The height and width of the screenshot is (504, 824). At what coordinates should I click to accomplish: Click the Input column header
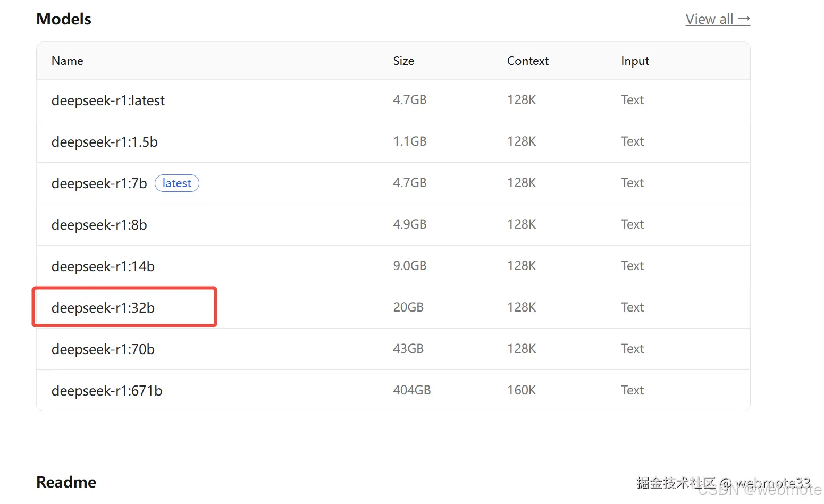pos(635,61)
